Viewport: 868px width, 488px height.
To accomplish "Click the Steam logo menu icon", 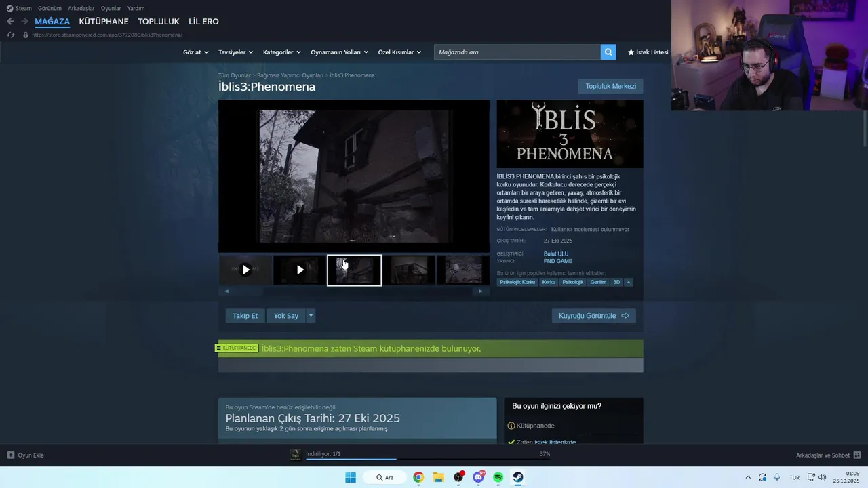I will pos(9,9).
